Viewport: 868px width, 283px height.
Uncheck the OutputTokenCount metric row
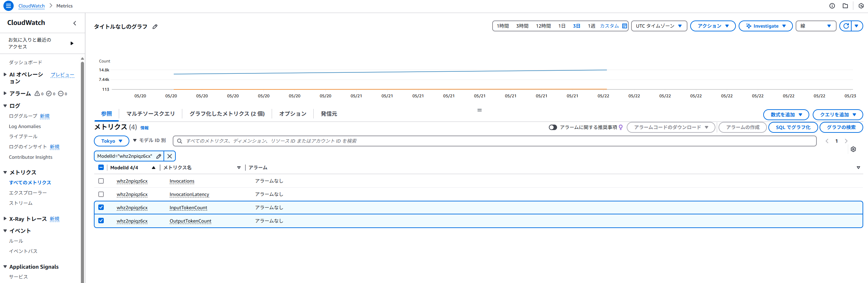tap(101, 221)
